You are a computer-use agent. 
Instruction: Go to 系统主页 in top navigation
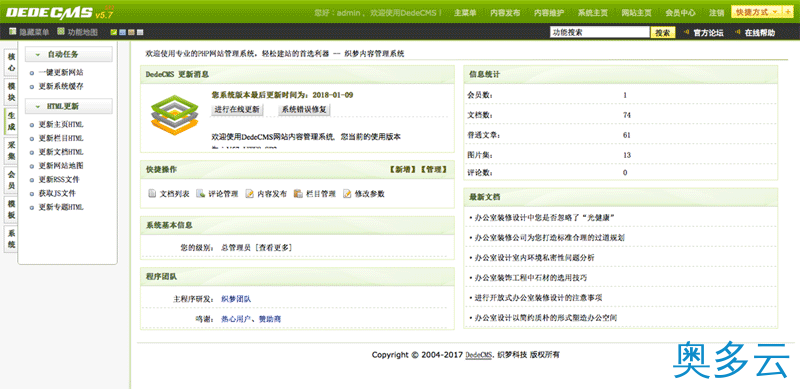tap(593, 13)
